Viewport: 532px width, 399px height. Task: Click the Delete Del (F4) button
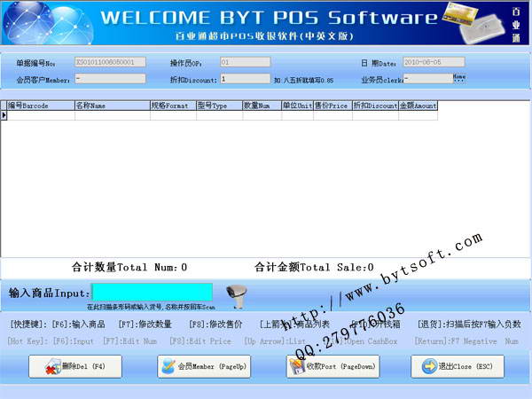pos(75,366)
